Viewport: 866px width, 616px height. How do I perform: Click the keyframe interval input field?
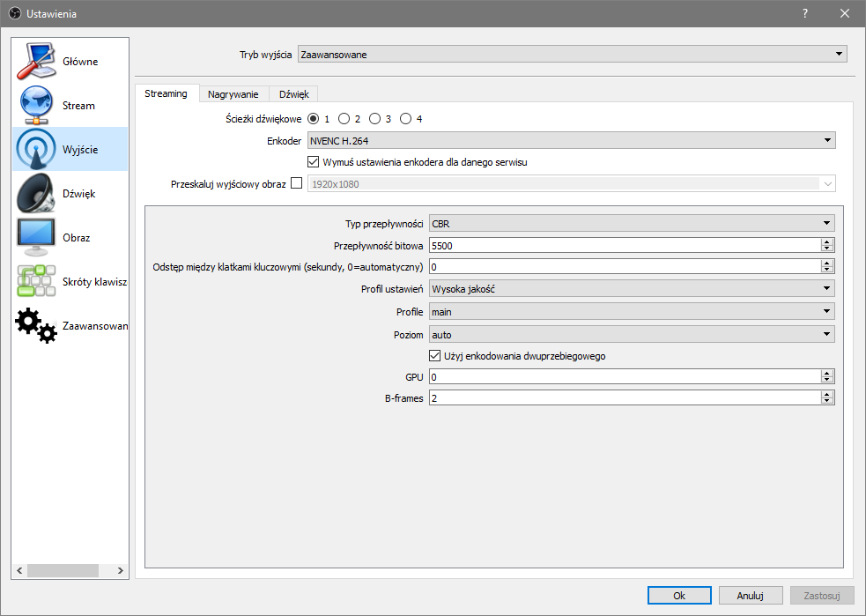[x=625, y=267]
